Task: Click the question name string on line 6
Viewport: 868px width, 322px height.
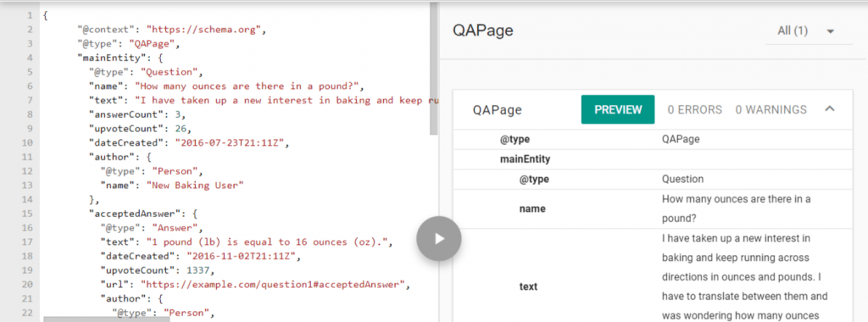Action: tap(248, 86)
